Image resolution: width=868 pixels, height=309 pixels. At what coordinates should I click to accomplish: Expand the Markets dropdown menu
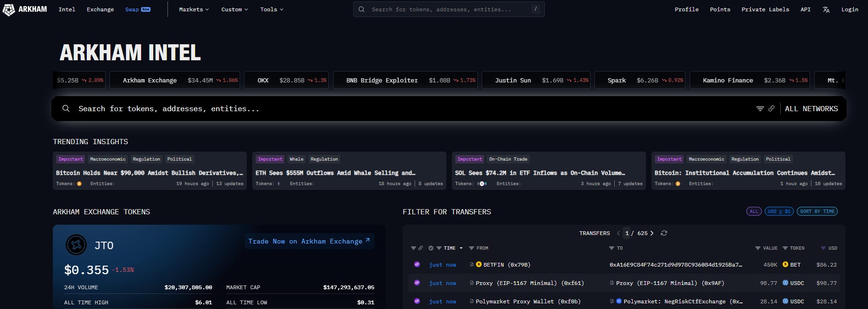click(x=194, y=9)
